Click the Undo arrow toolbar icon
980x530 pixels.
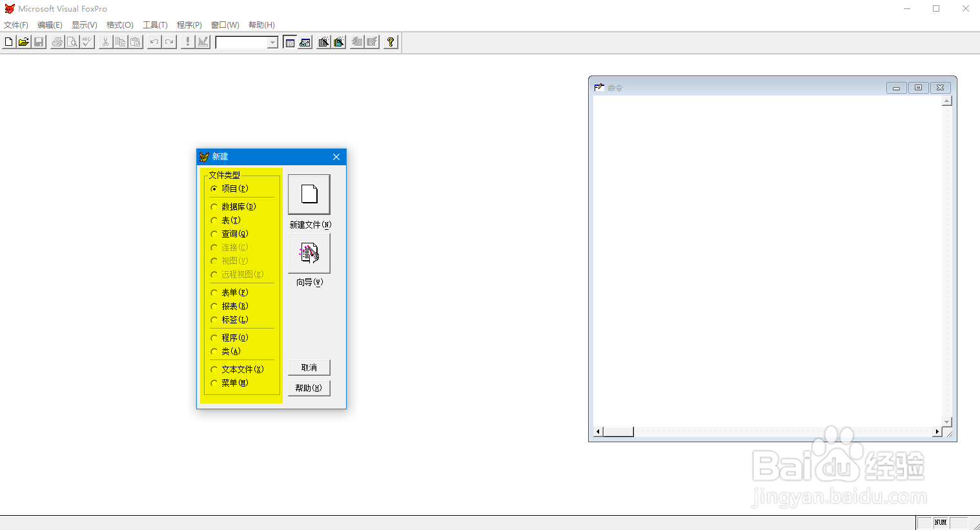(154, 42)
